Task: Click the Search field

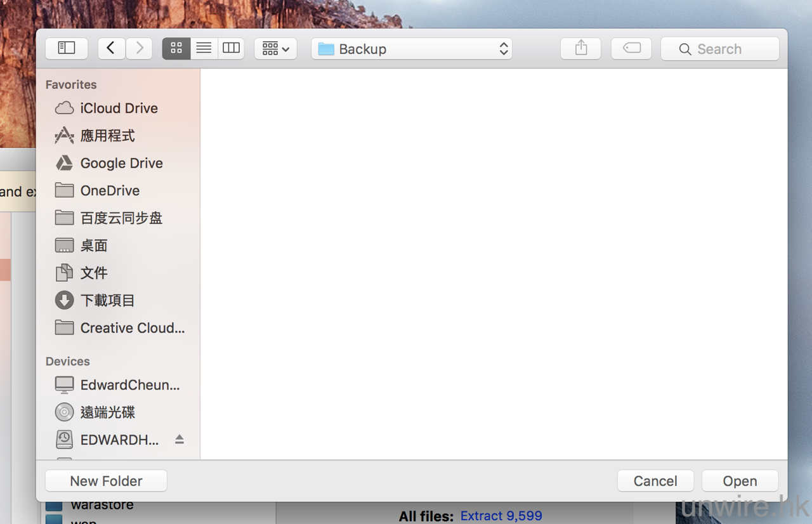Action: coord(720,49)
